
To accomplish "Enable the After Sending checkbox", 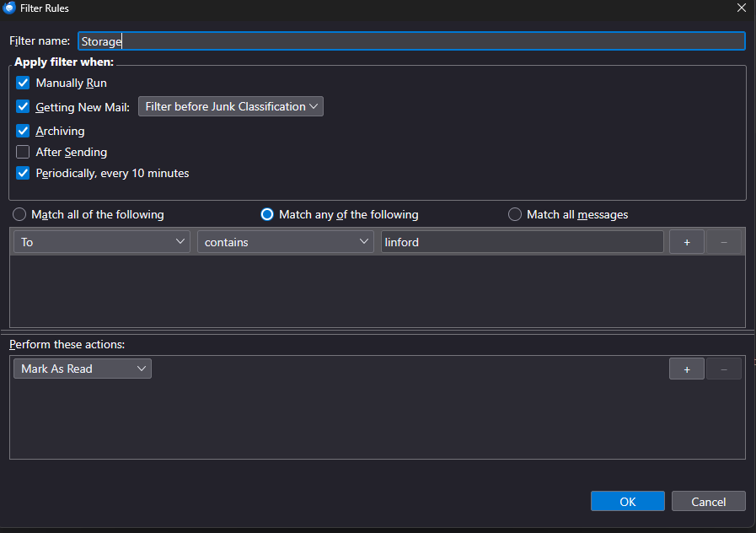I will point(23,153).
